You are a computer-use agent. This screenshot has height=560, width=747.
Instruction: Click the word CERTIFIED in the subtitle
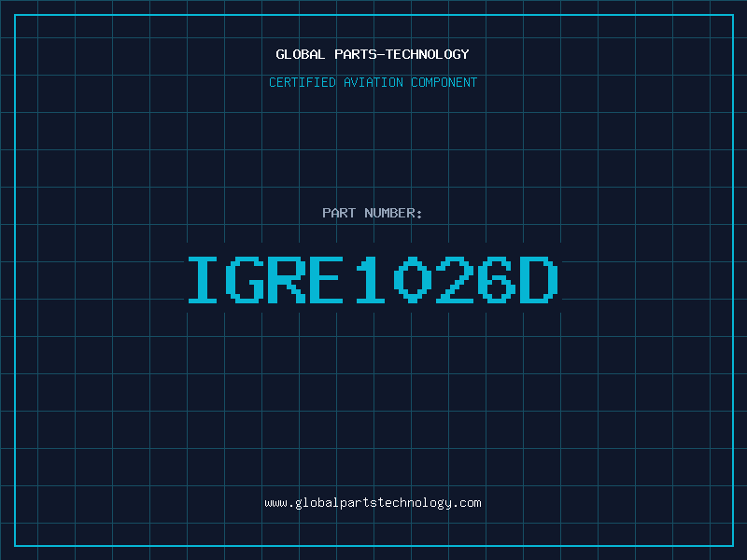[304, 82]
